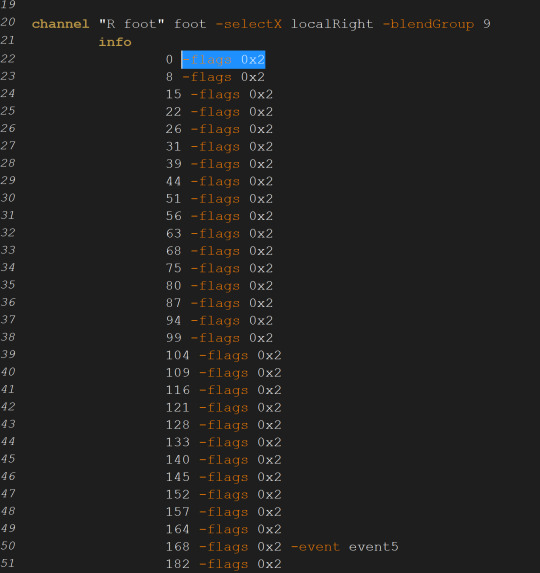Click line number 20 in the gutter

(x=8, y=22)
